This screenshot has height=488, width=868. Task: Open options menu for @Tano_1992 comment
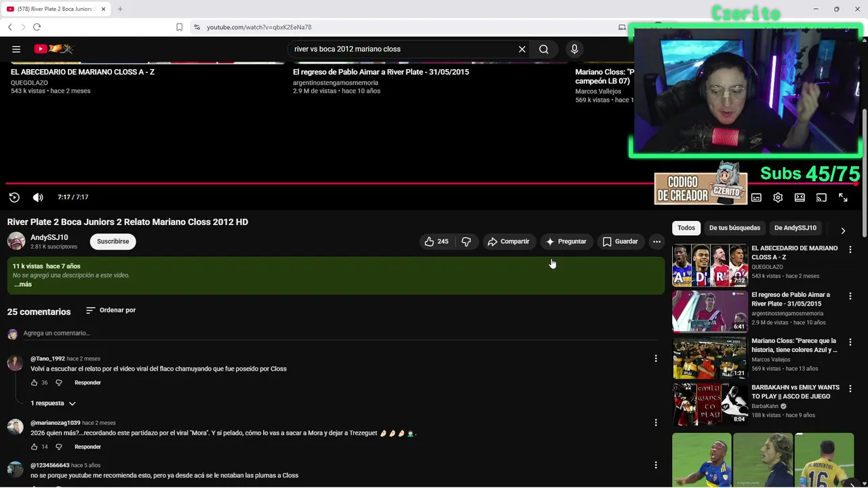(x=656, y=359)
